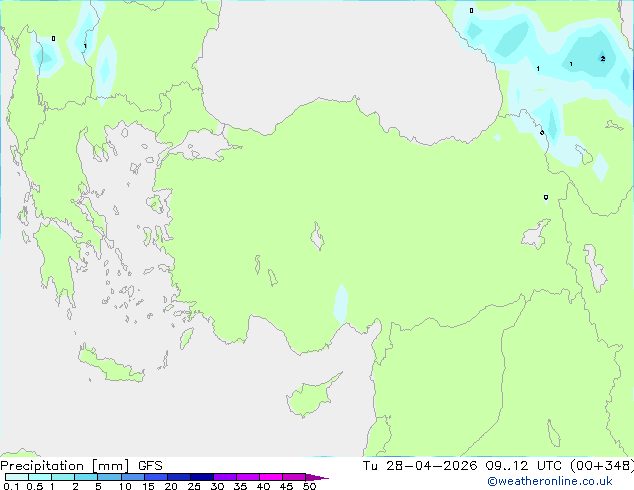Click the legend label 35
634x490 pixels.
240,486
